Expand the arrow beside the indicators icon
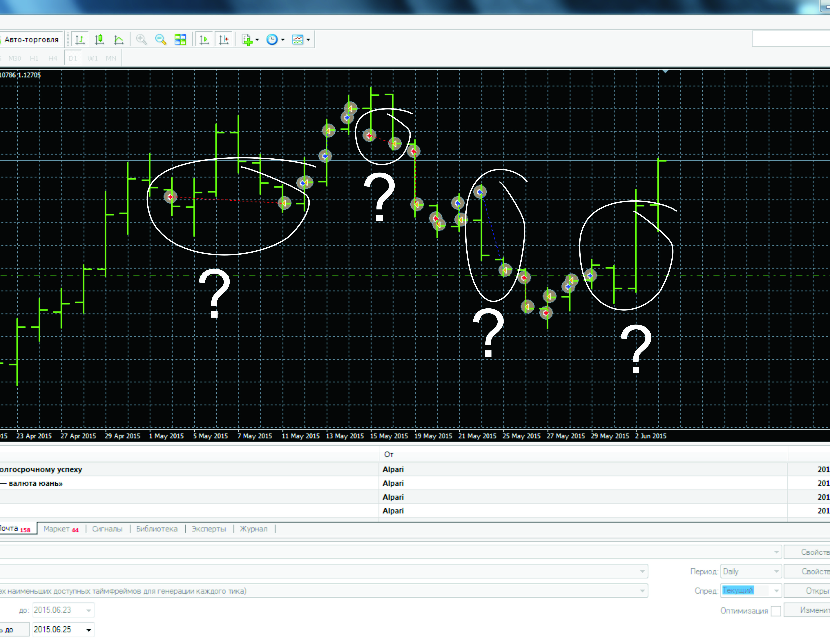 pyautogui.click(x=257, y=40)
